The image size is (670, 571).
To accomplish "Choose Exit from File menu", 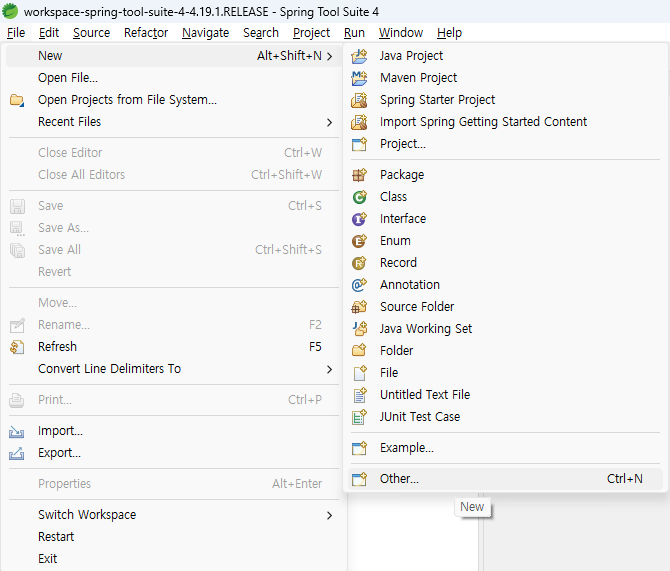I will 47,559.
